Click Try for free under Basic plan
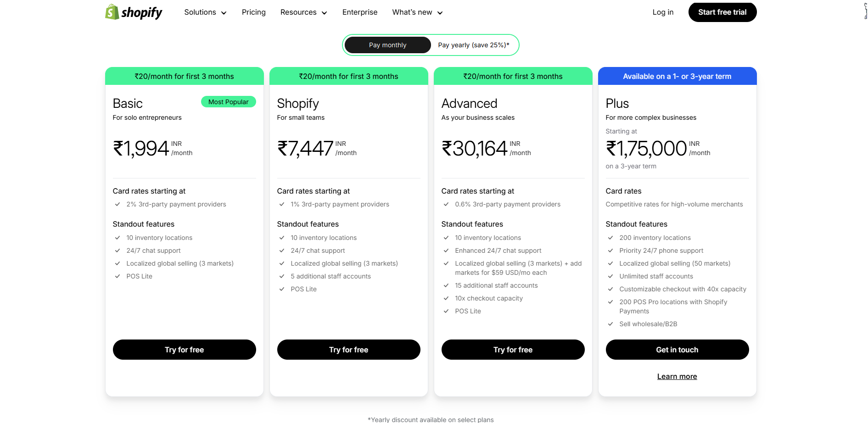This screenshot has height=423, width=868. point(184,350)
